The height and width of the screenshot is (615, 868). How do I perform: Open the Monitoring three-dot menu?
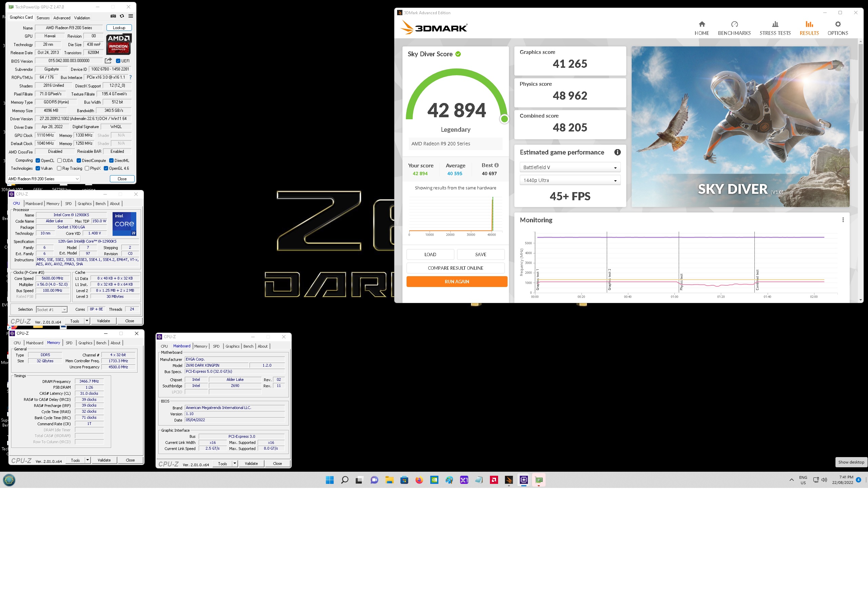point(843,220)
